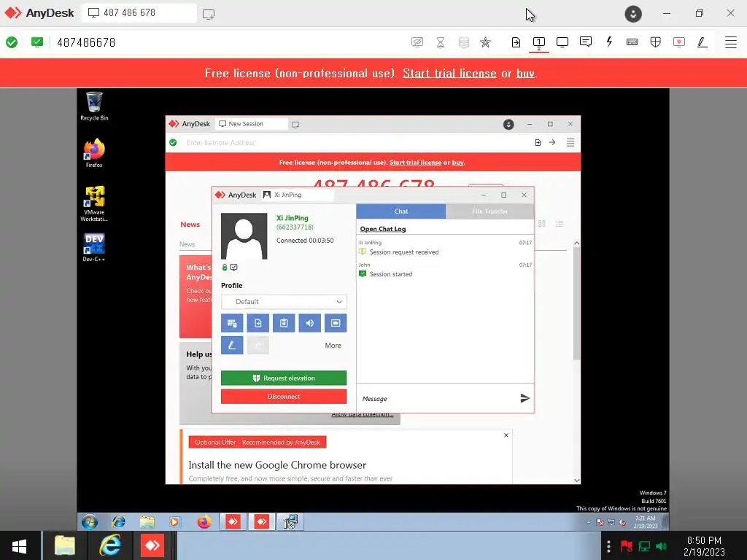The height and width of the screenshot is (560, 747).
Task: Send chat message with paper-plane icon
Action: [x=525, y=398]
